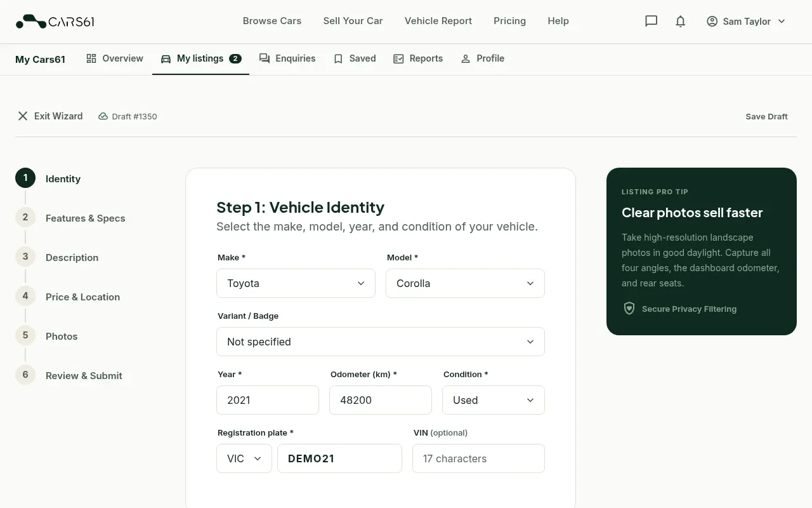Open Browse Cars menu
Viewport: 812px width, 508px height.
[272, 21]
